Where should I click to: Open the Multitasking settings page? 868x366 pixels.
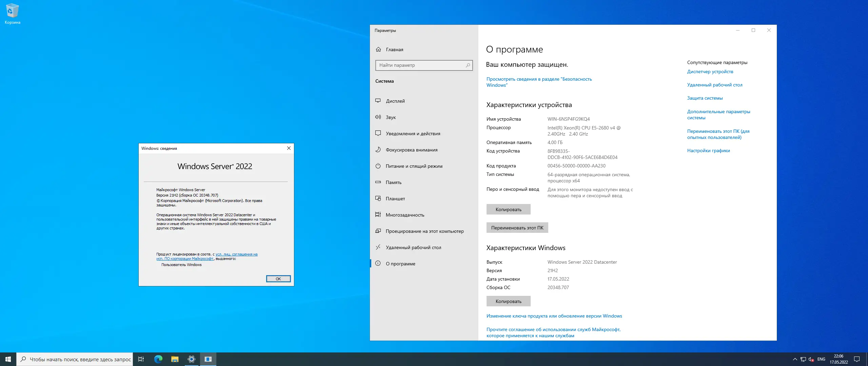[x=405, y=215]
